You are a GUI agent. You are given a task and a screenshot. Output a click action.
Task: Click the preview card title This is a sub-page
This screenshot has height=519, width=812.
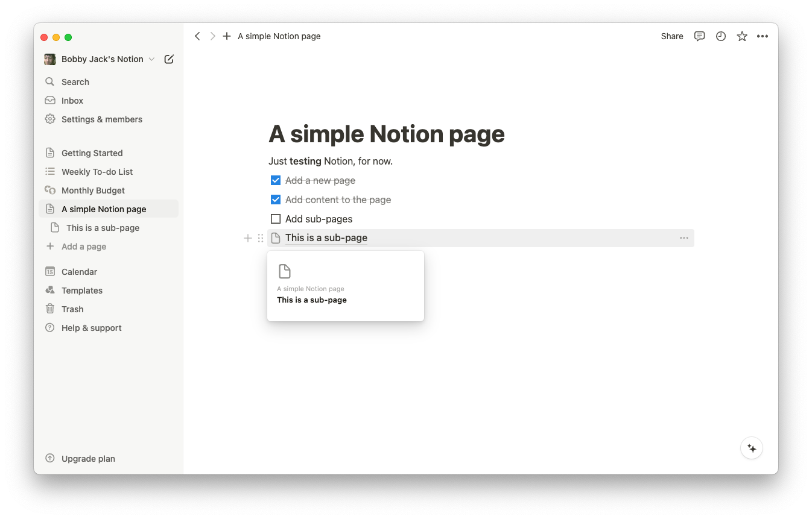click(312, 300)
